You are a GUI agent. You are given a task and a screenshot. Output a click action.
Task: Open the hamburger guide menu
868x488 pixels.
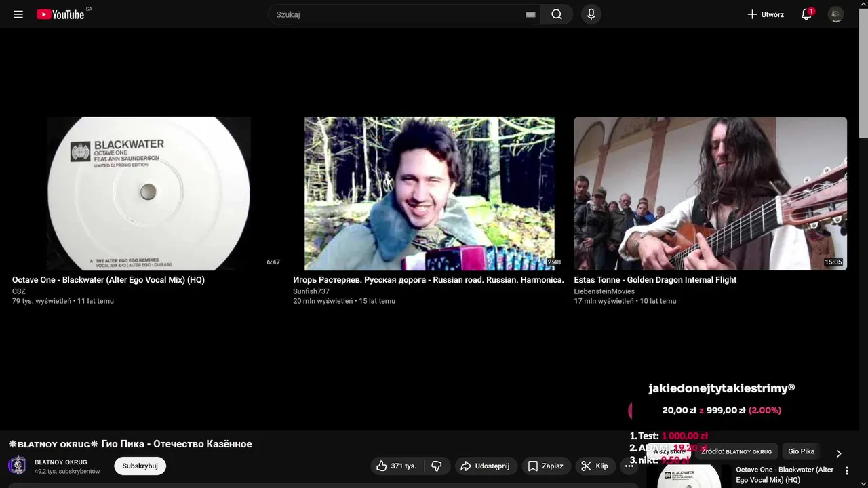pos(18,14)
